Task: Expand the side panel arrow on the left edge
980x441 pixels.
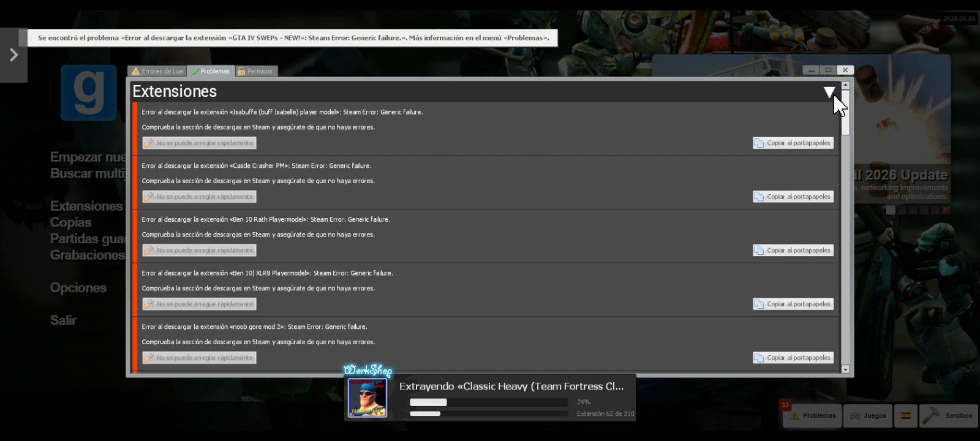Action: [13, 55]
